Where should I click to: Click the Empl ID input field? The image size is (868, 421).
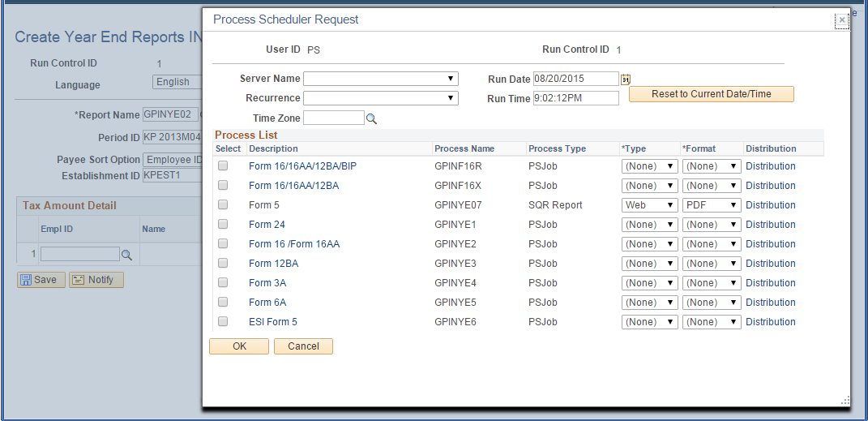(80, 254)
